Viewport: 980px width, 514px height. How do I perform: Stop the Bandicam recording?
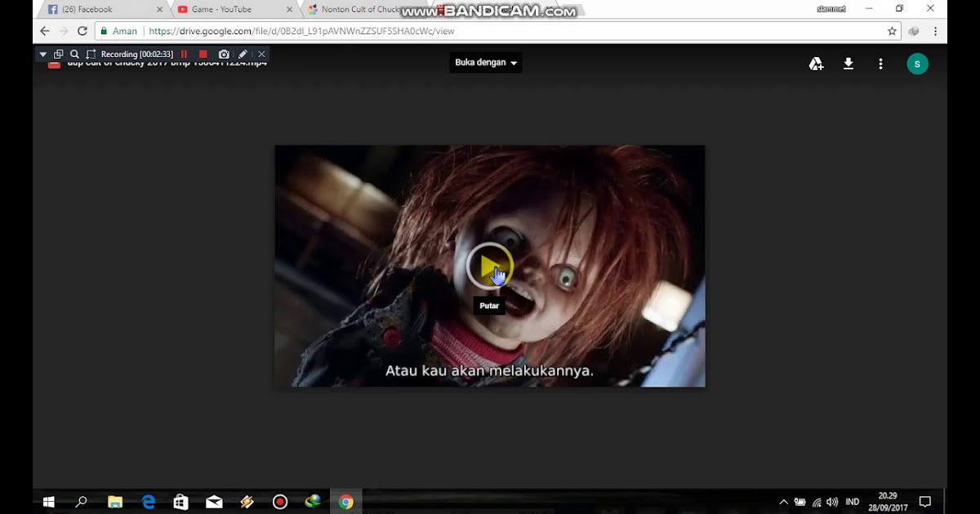point(203,55)
